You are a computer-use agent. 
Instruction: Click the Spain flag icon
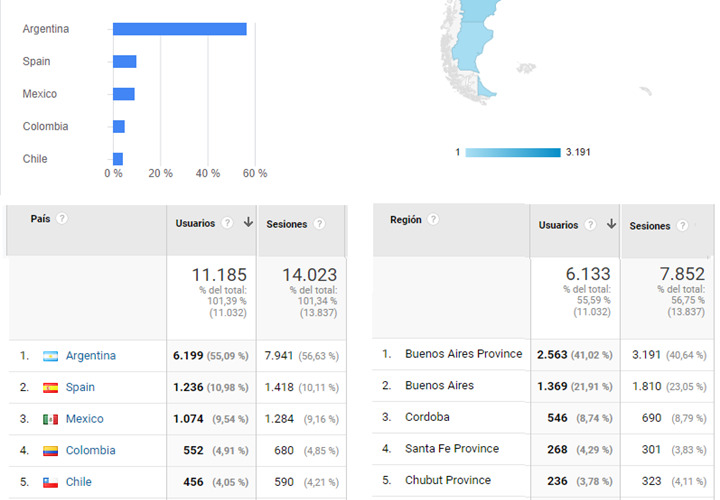pyautogui.click(x=50, y=387)
